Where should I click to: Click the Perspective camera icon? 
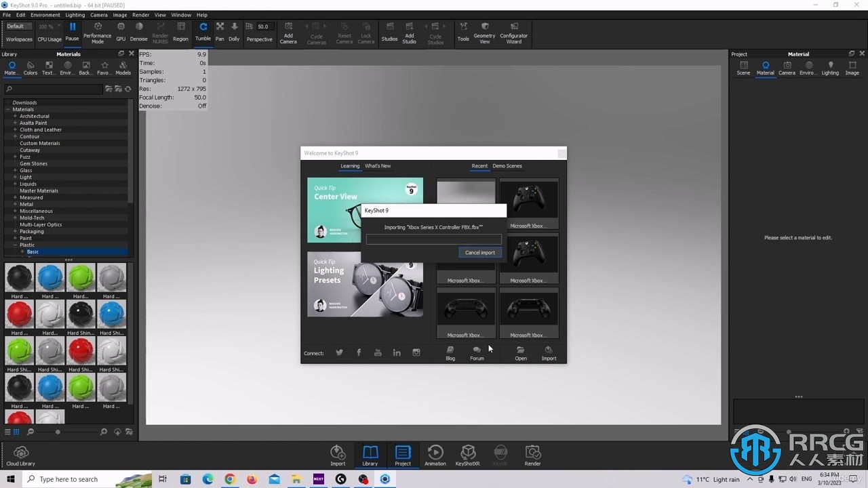pyautogui.click(x=249, y=26)
